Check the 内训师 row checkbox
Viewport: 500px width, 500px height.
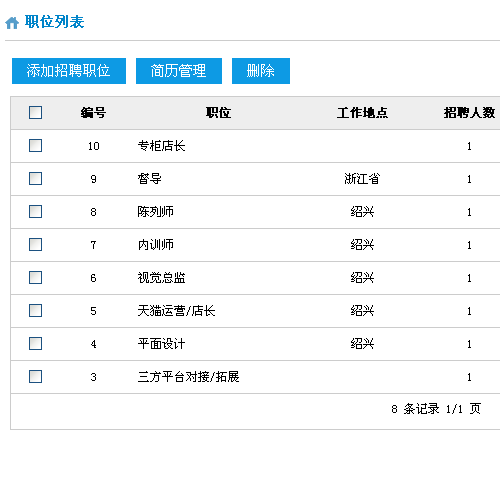(x=35, y=245)
